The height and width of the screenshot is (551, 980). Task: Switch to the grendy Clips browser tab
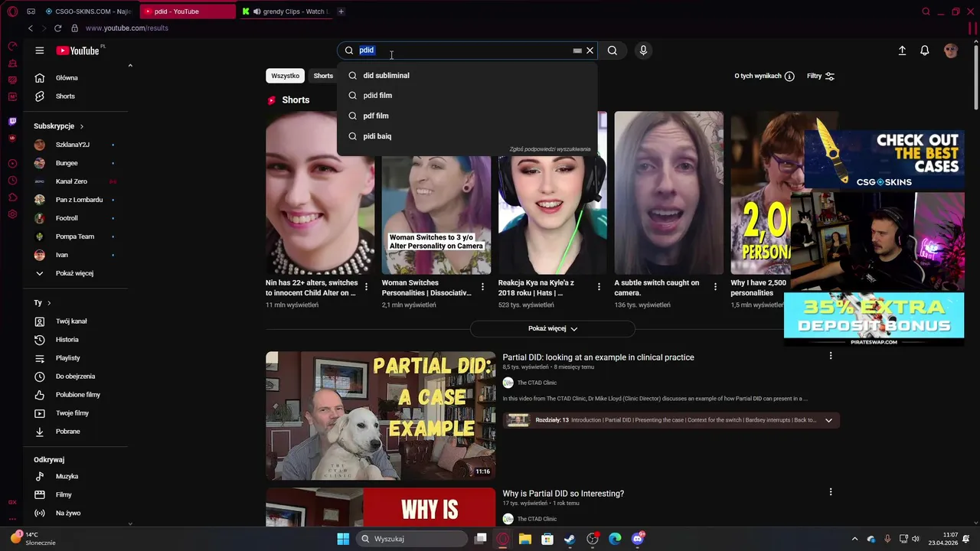pos(286,11)
